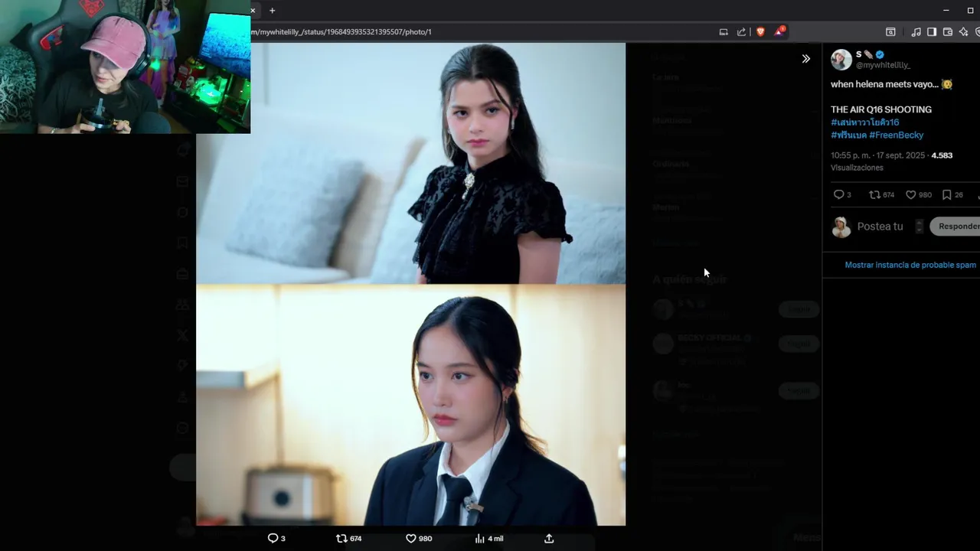Viewport: 980px width, 551px height.
Task: Click the 4.583 view count
Action: (942, 155)
